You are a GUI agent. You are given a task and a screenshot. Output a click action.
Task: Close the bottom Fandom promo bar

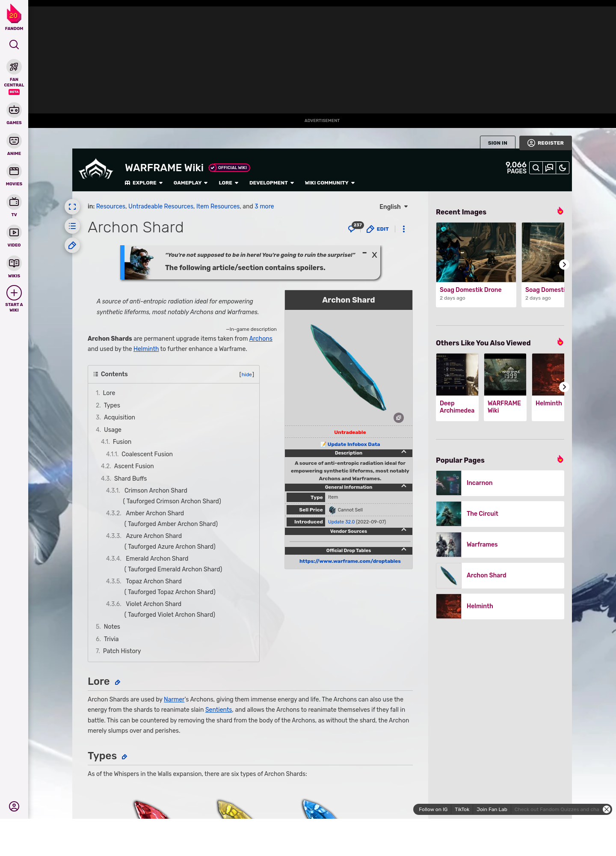[x=607, y=809]
